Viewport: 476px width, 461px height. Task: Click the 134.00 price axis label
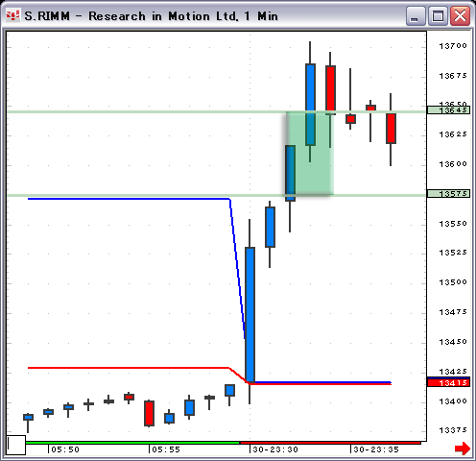point(453,401)
